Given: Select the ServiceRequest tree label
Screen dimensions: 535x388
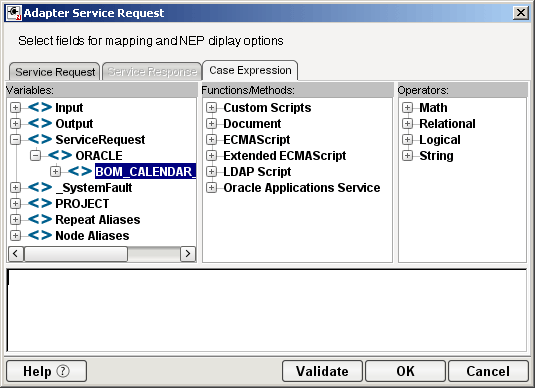Looking at the screenshot, I should (100, 139).
